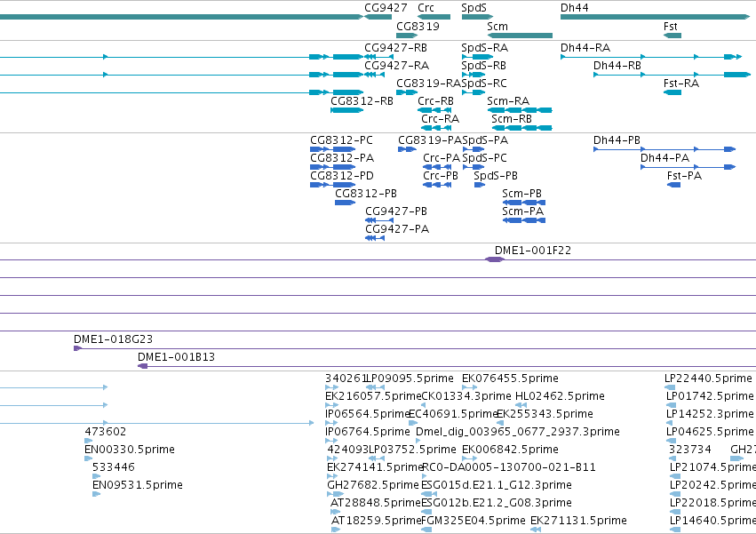Click the Crc gene label
The image size is (756, 534).
(426, 8)
